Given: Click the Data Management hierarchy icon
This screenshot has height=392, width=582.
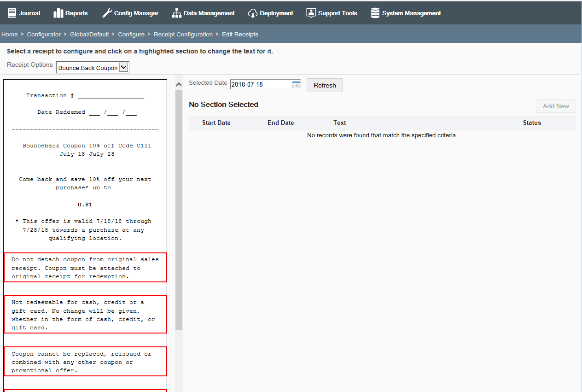Looking at the screenshot, I should tap(177, 13).
